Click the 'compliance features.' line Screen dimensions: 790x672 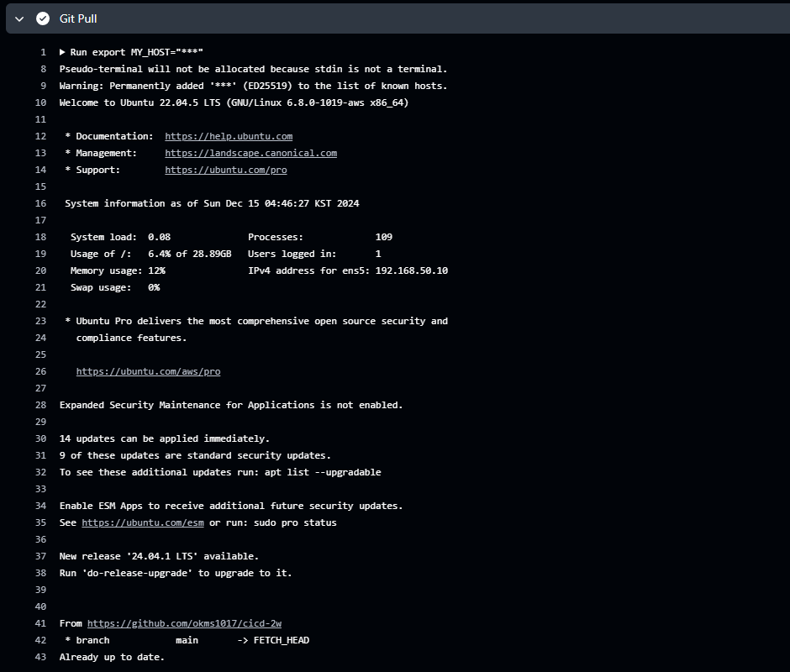[131, 338]
